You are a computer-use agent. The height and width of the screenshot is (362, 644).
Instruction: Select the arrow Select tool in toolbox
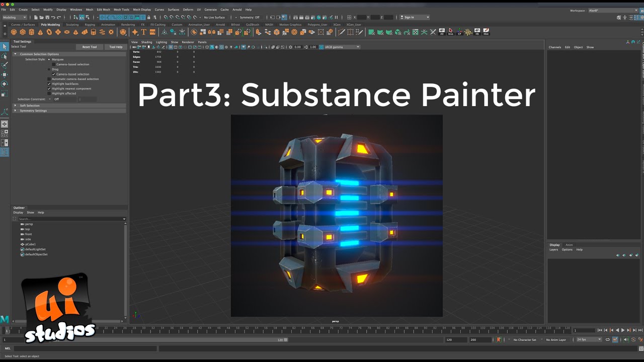[x=5, y=46]
